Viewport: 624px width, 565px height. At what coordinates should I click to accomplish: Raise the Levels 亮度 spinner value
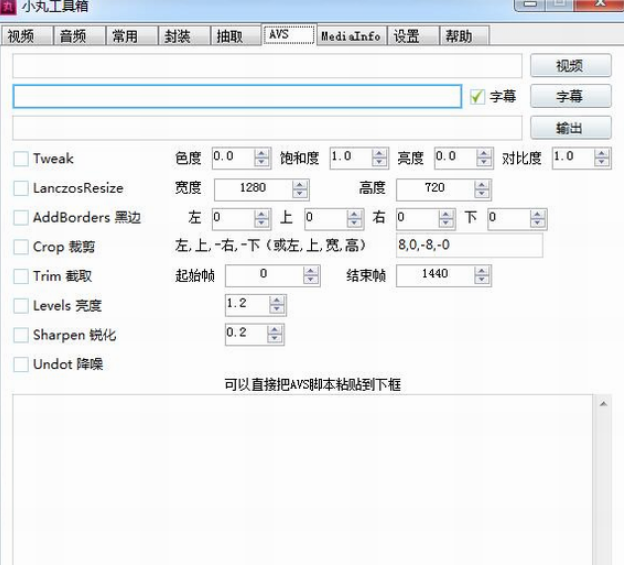click(x=277, y=300)
